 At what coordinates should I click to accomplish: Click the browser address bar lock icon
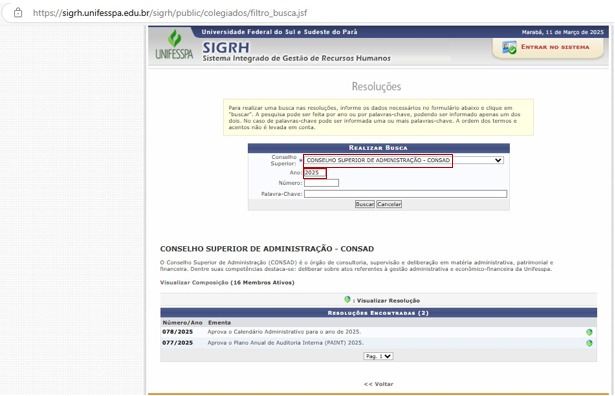pos(18,13)
